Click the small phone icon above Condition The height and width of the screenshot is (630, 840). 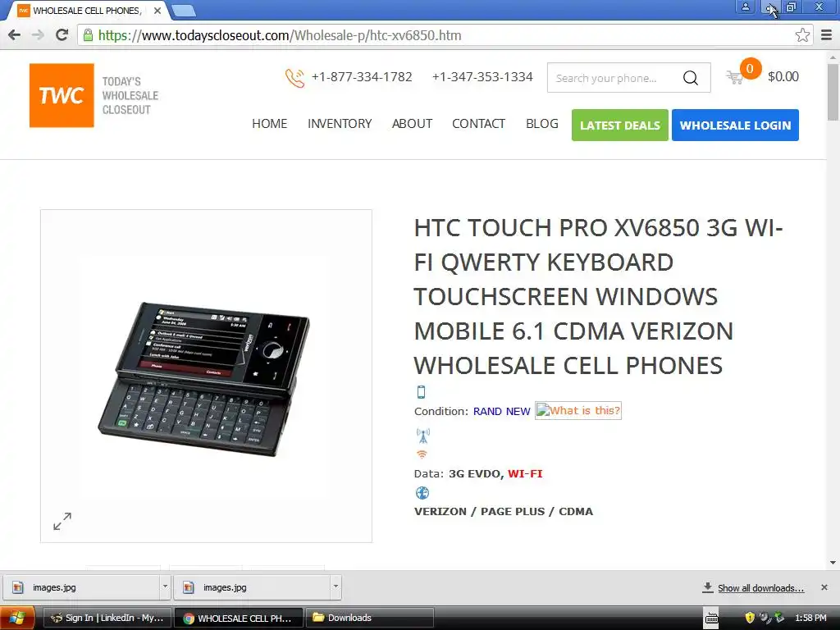point(421,392)
